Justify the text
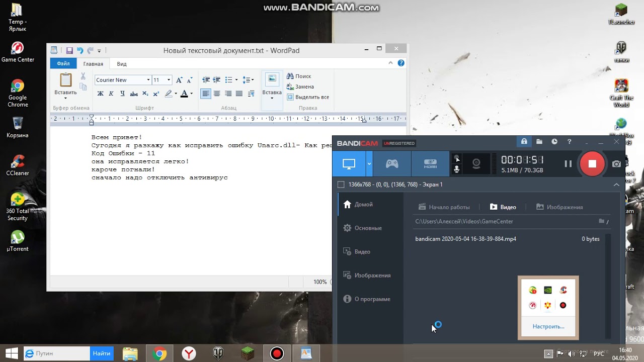The image size is (644, 362). pos(239,94)
